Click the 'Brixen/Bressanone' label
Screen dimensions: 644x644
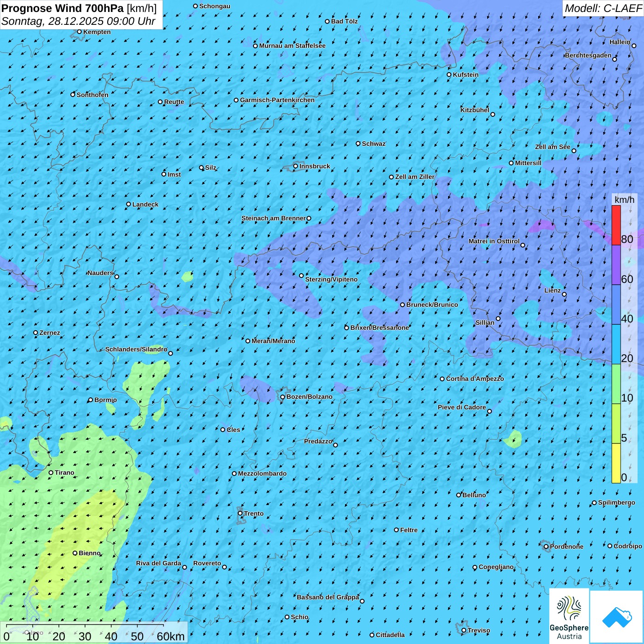click(x=380, y=328)
